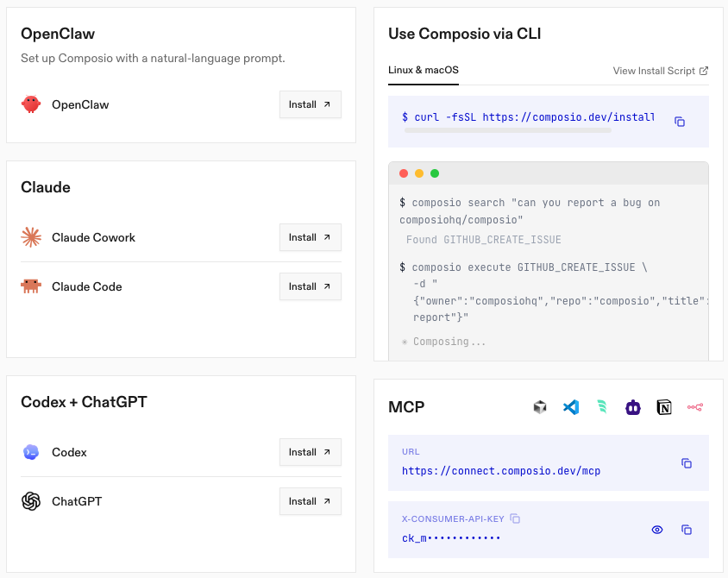Image resolution: width=728 pixels, height=578 pixels.
Task: Click copy icon beside X-CONSUMER-API-KEY label
Action: tap(515, 518)
